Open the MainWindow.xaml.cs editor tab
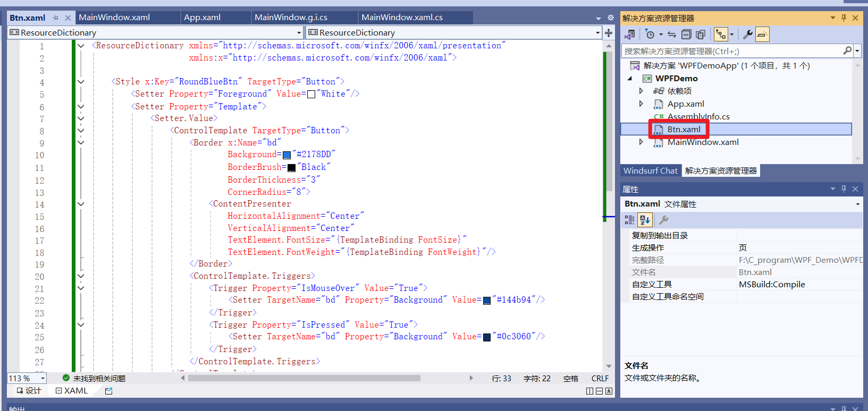The image size is (868, 411). [402, 18]
